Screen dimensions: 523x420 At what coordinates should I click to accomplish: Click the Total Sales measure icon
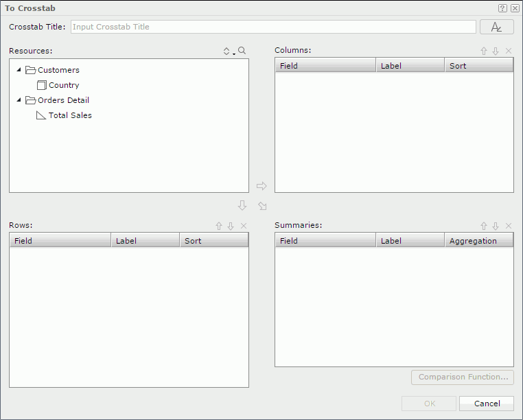tap(41, 115)
